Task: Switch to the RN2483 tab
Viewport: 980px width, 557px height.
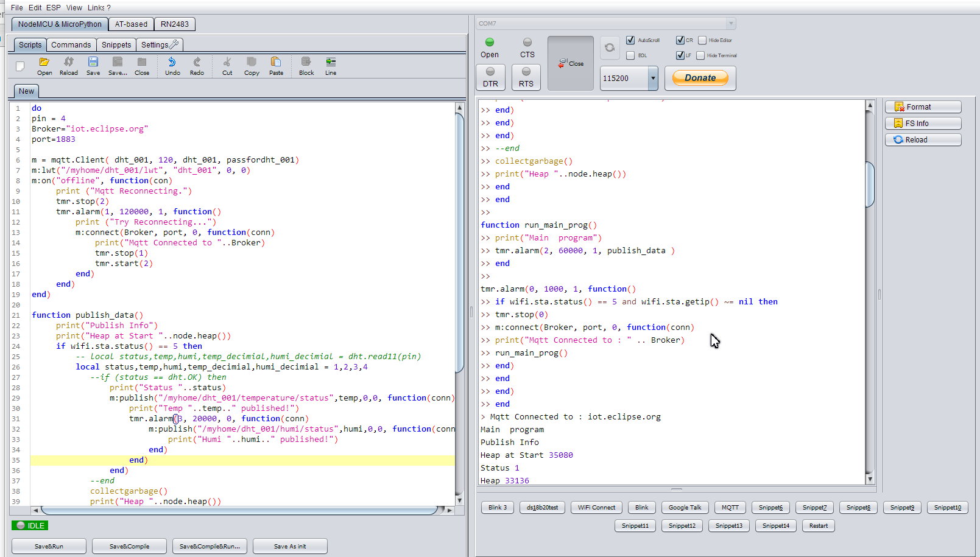Action: pyautogui.click(x=175, y=24)
